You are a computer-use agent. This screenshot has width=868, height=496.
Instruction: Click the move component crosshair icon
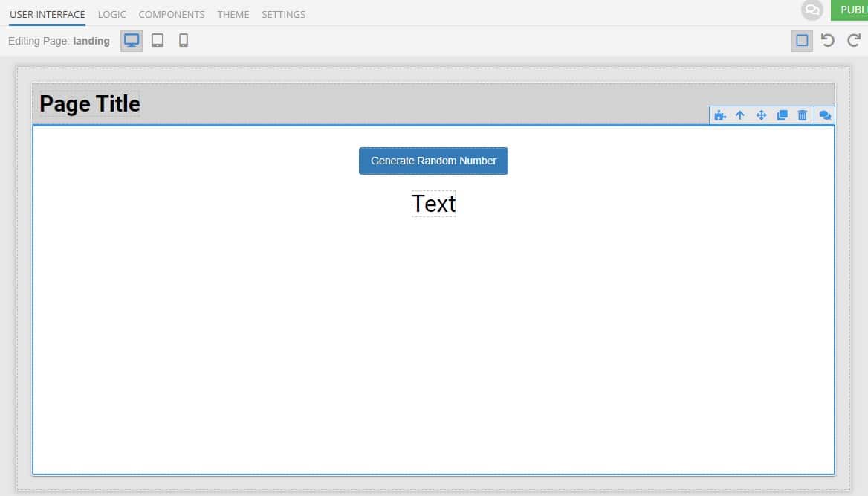tap(761, 115)
